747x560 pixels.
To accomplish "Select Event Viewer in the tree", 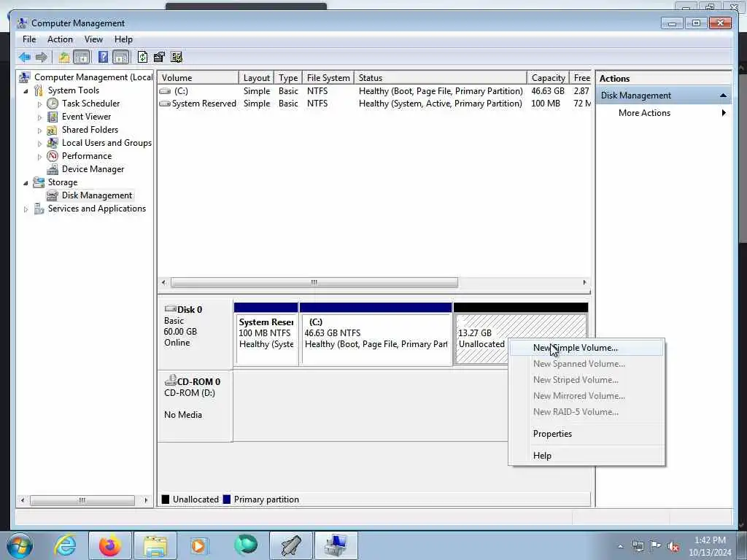I will 86,117.
